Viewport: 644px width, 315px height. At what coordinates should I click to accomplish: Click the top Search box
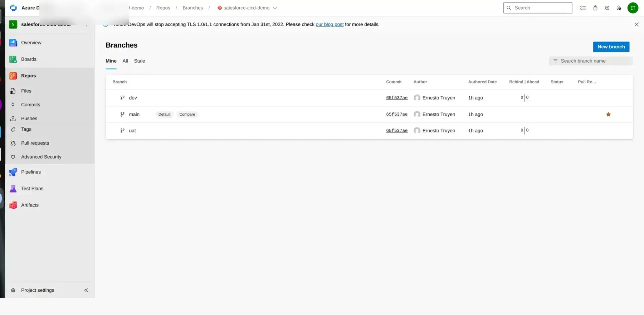[537, 8]
